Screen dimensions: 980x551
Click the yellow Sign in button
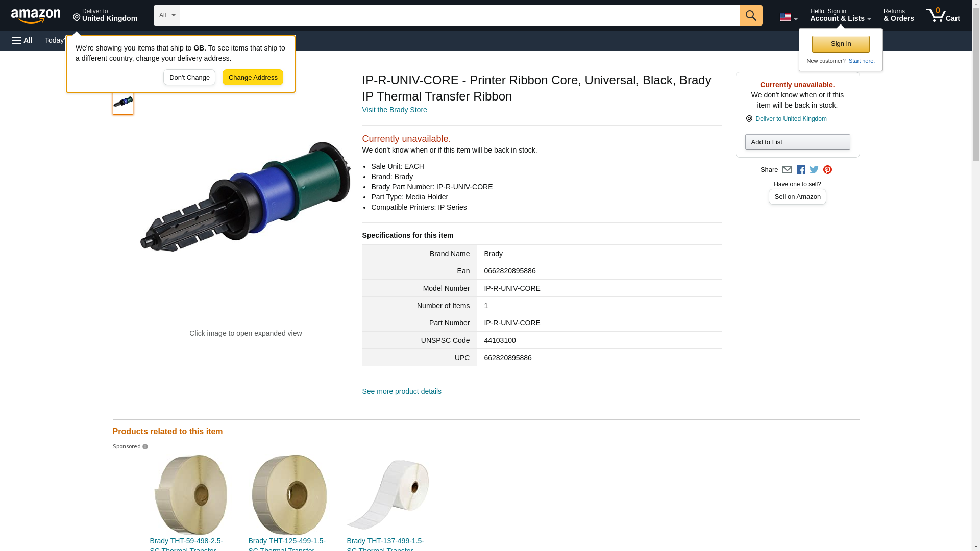pos(841,44)
